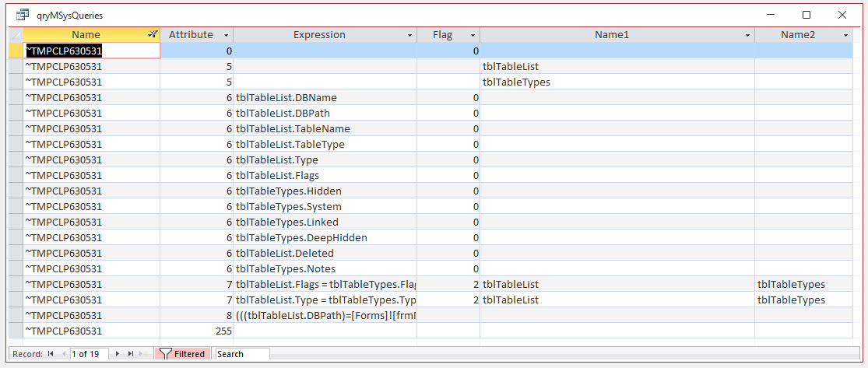Screen dimensions: 868x368
Task: Select the tblTableList.DBPath expression cell
Action: tap(325, 113)
